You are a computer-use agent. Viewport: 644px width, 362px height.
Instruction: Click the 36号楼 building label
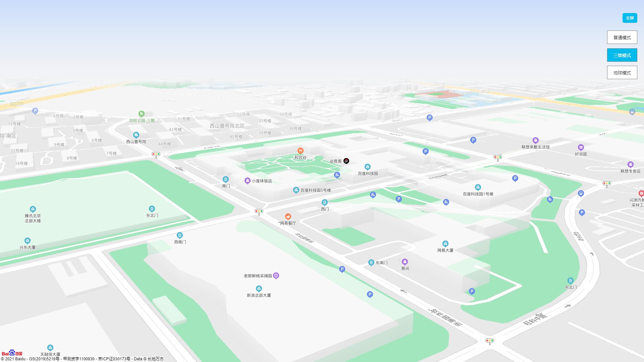295,128
